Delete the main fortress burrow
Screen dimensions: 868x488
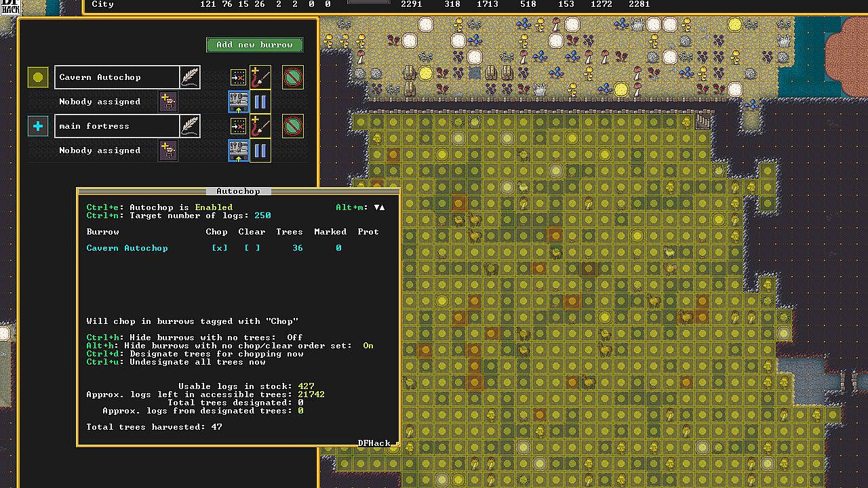tap(293, 126)
